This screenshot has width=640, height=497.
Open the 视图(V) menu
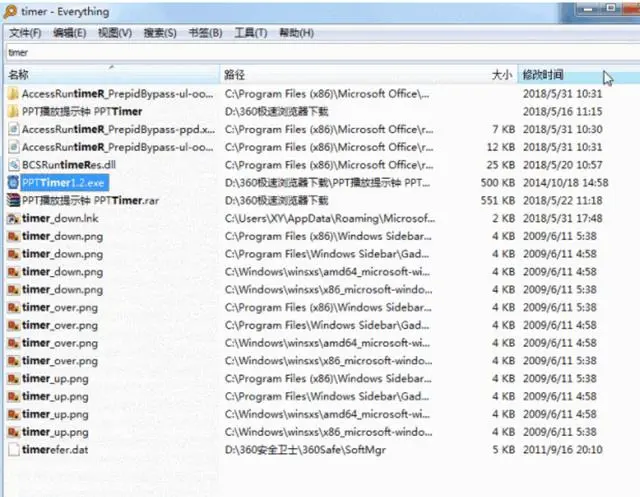[x=115, y=33]
